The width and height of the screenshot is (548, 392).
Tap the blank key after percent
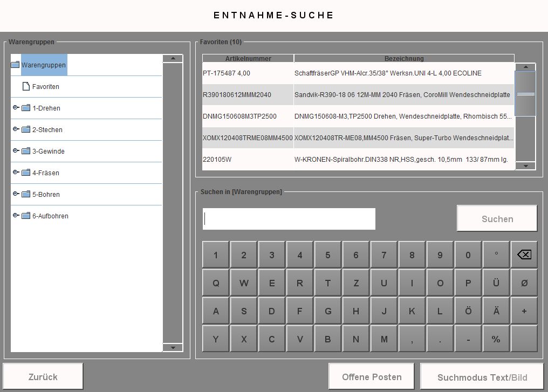click(524, 339)
